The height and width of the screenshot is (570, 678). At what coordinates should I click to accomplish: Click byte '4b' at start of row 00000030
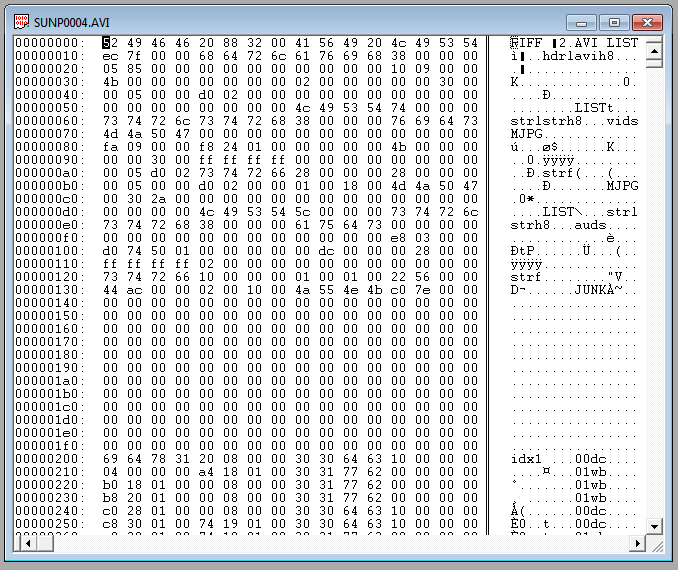point(110,82)
